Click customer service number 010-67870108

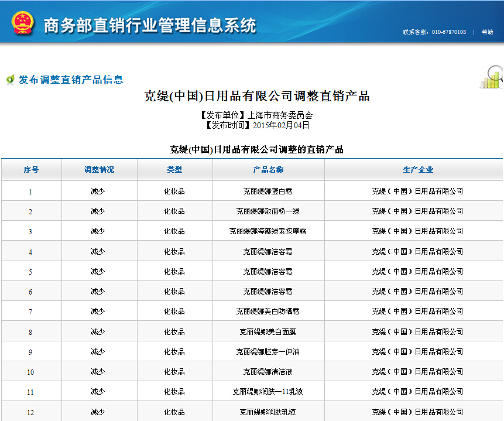coord(448,32)
